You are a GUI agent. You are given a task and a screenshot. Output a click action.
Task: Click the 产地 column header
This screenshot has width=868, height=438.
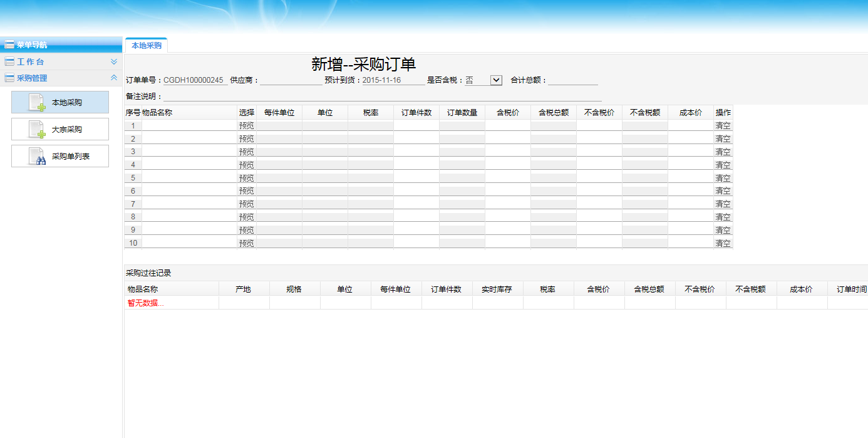point(243,289)
